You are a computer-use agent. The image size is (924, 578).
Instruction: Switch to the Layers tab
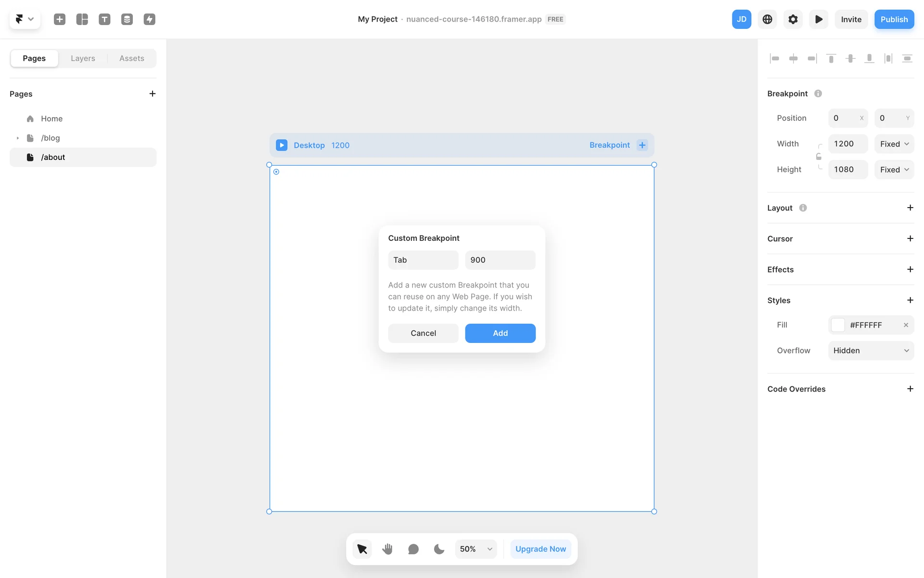(83, 58)
